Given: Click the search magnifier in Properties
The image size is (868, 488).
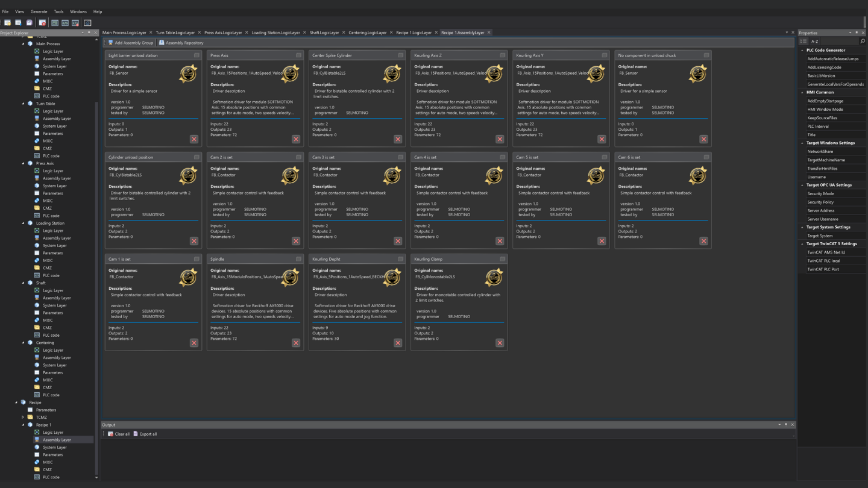Looking at the screenshot, I should point(863,41).
